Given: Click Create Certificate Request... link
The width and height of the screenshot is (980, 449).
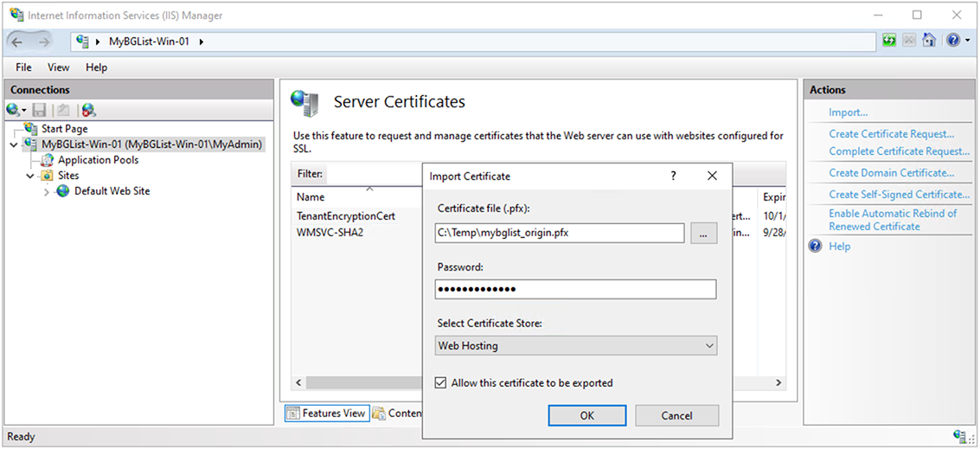Looking at the screenshot, I should pyautogui.click(x=891, y=134).
